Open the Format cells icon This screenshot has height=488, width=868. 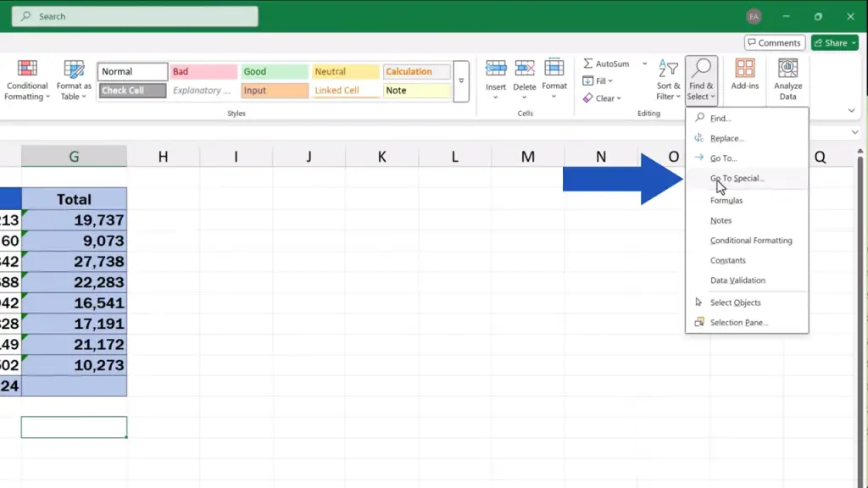554,68
